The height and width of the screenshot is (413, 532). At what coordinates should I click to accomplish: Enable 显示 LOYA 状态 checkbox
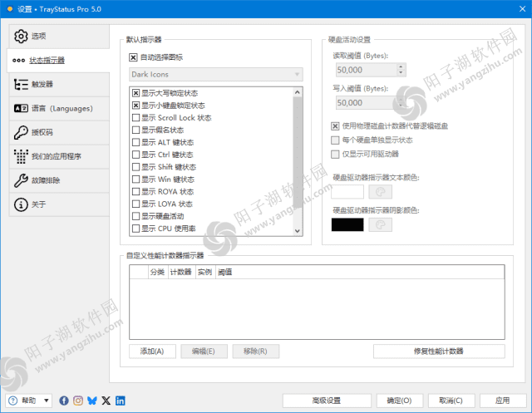[x=135, y=204]
